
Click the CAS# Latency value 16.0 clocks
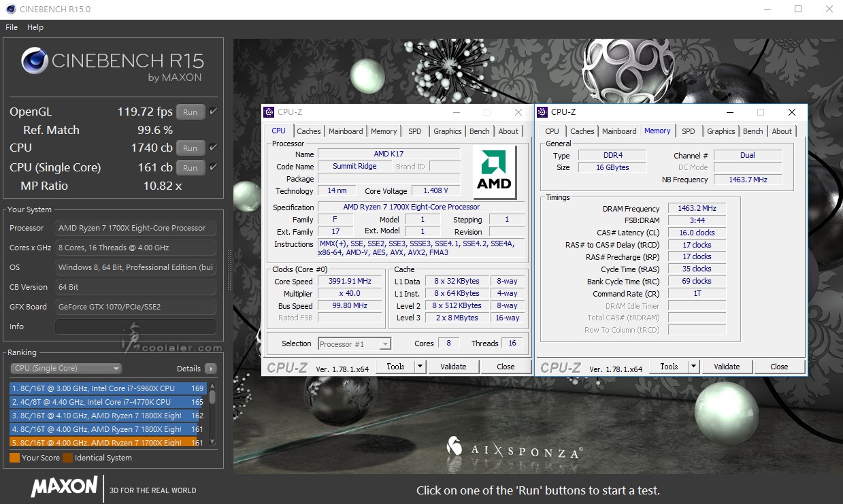697,233
